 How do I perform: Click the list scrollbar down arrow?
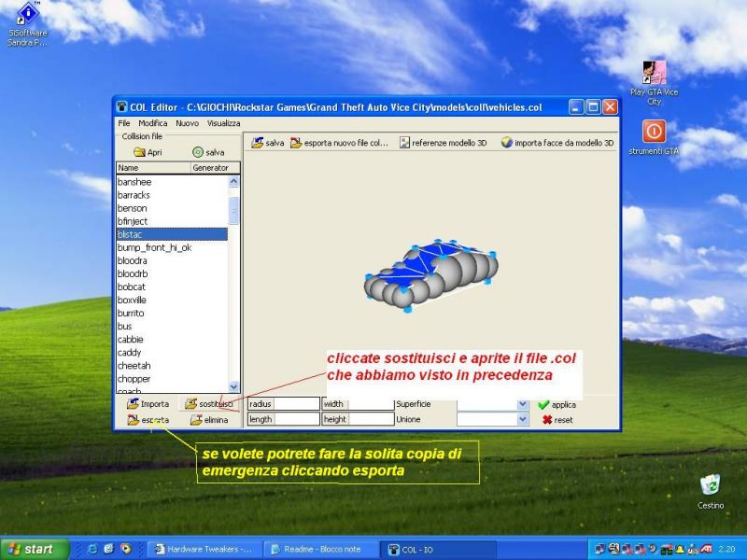[234, 386]
